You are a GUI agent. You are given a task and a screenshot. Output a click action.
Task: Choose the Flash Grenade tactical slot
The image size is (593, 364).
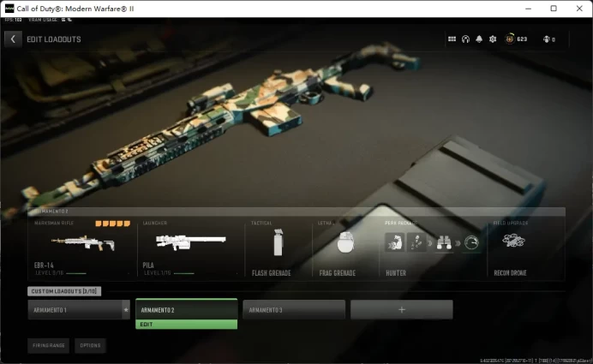(x=279, y=248)
